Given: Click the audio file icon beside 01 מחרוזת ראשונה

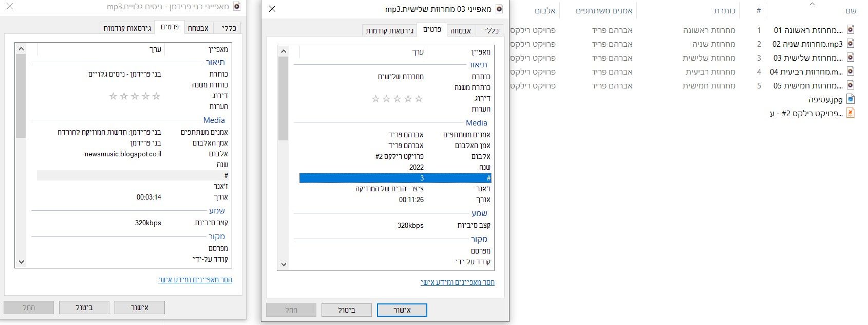Looking at the screenshot, I should click(x=851, y=30).
